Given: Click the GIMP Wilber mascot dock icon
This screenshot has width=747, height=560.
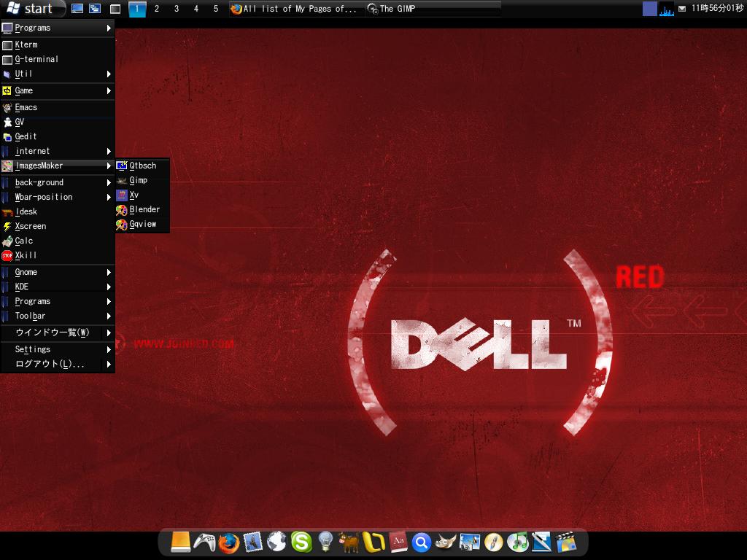Looking at the screenshot, I should click(x=446, y=542).
